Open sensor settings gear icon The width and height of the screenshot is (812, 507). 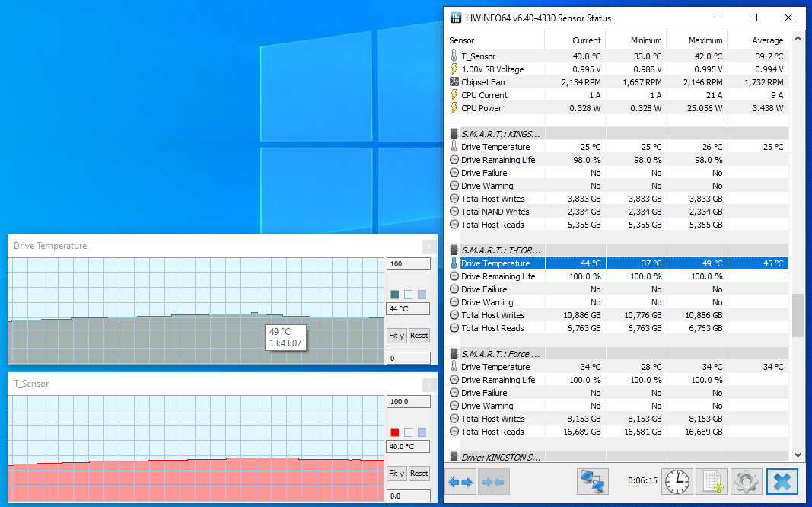click(x=747, y=482)
